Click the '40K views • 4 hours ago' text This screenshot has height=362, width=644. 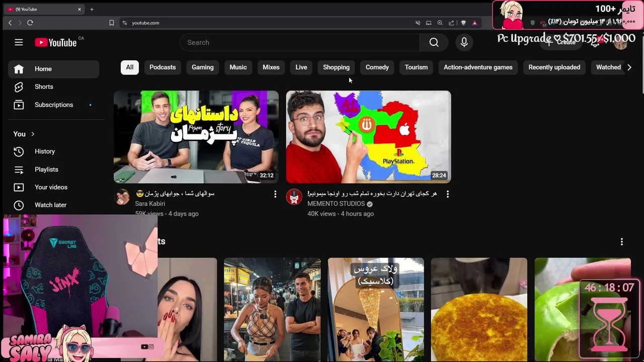(x=341, y=214)
